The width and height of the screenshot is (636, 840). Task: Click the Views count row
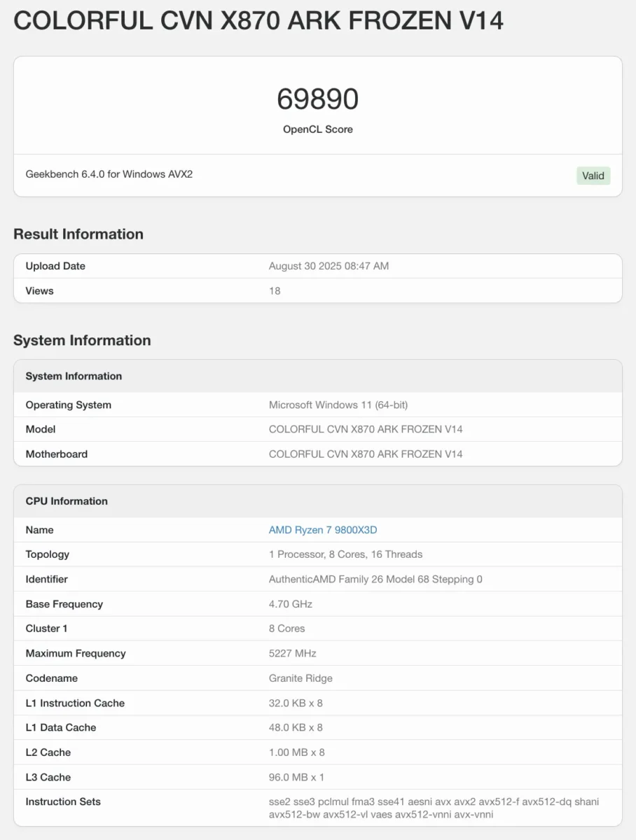[x=318, y=290]
